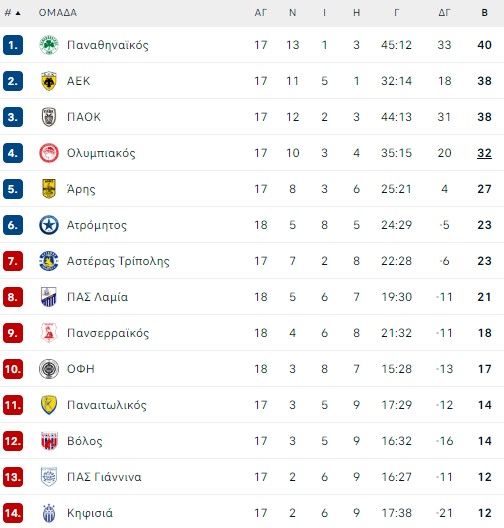Screen dimensions: 504x528
Task: Click the Volos red-blue striped crest
Action: pyautogui.click(x=49, y=441)
